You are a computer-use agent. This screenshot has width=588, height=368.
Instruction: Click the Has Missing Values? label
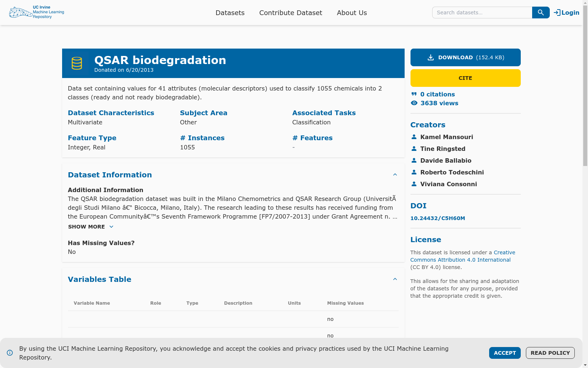tap(101, 243)
